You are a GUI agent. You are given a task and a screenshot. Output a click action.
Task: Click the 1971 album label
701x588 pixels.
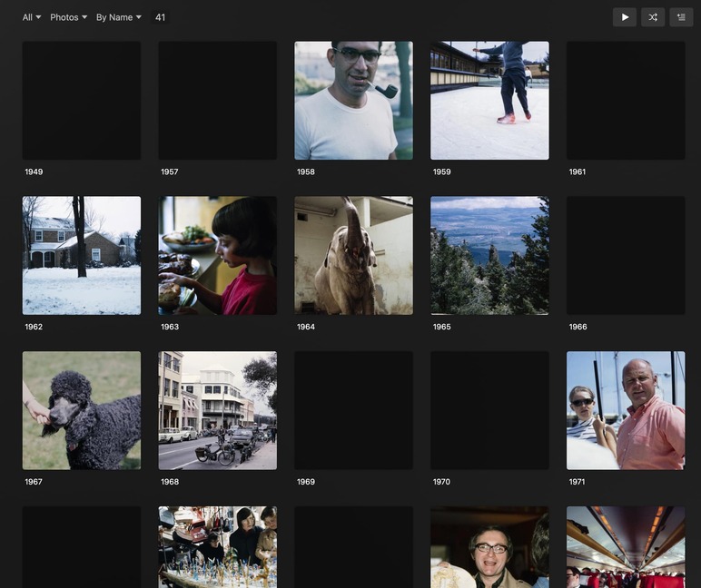[x=578, y=482]
